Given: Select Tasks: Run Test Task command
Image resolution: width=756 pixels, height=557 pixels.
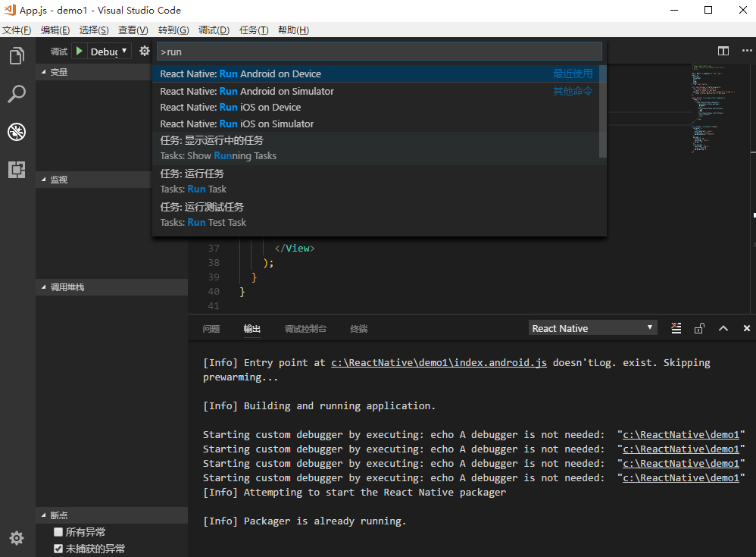Looking at the screenshot, I should tap(379, 214).
